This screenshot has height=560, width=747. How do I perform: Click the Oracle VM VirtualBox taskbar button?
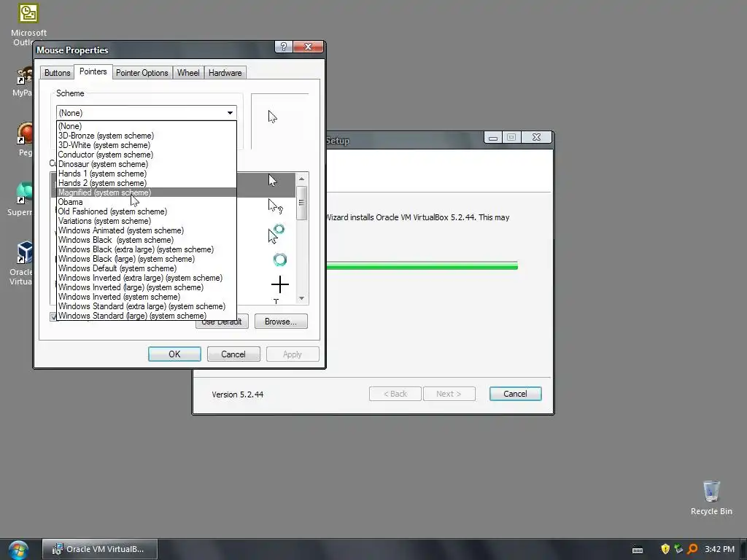(99, 549)
